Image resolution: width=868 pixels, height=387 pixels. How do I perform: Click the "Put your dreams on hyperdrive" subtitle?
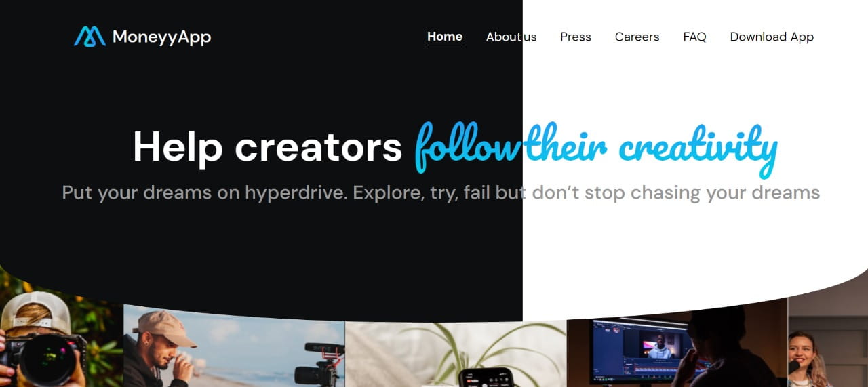tap(441, 192)
